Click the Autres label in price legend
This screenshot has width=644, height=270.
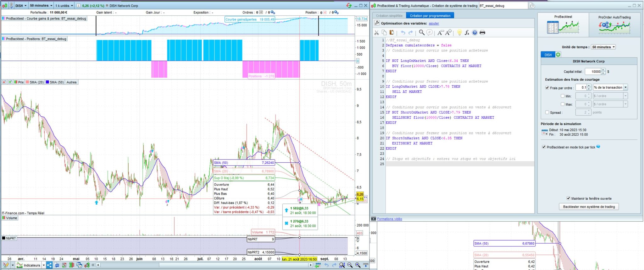coord(71,82)
